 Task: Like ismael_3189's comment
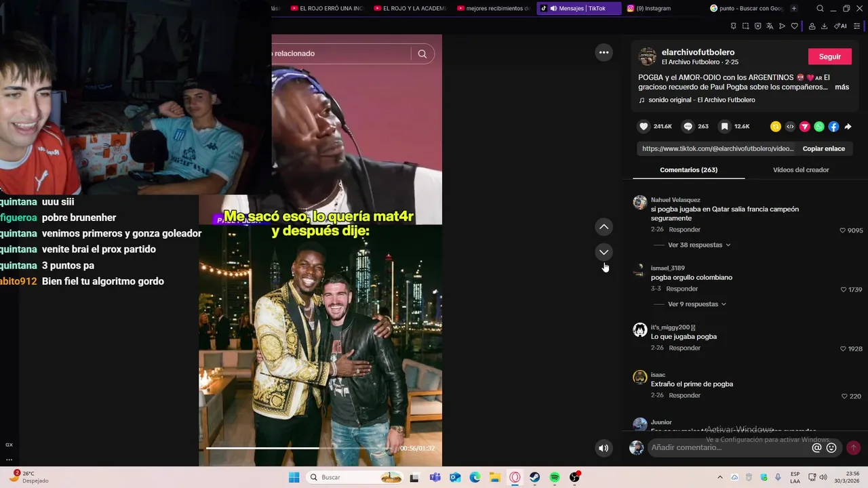(844, 289)
